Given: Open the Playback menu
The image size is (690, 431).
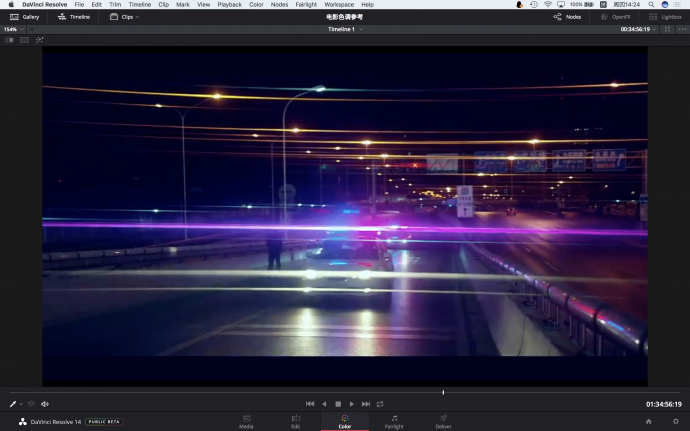Looking at the screenshot, I should click(229, 4).
